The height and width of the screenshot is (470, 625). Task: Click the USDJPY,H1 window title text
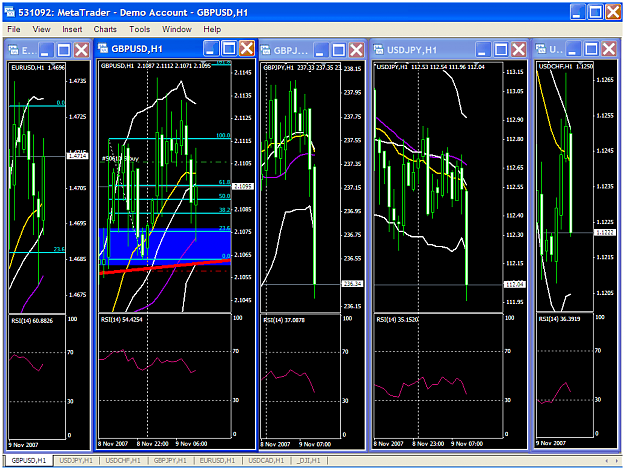click(x=412, y=50)
